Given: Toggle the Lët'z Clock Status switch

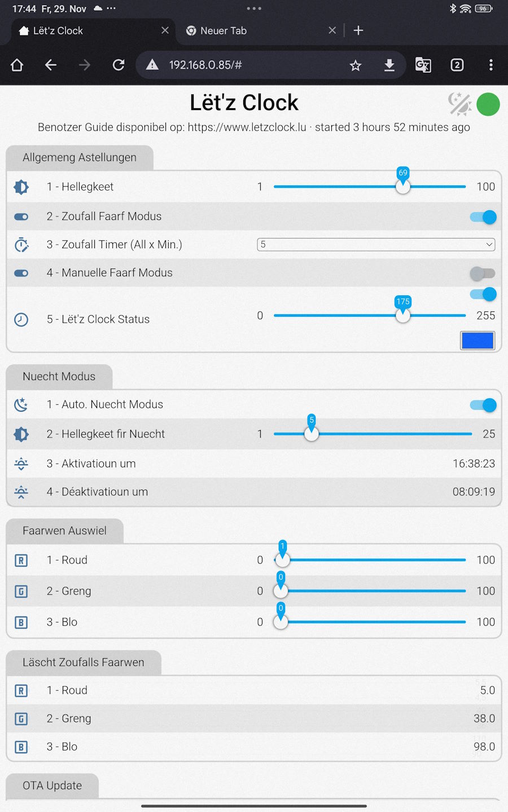Looking at the screenshot, I should (483, 294).
